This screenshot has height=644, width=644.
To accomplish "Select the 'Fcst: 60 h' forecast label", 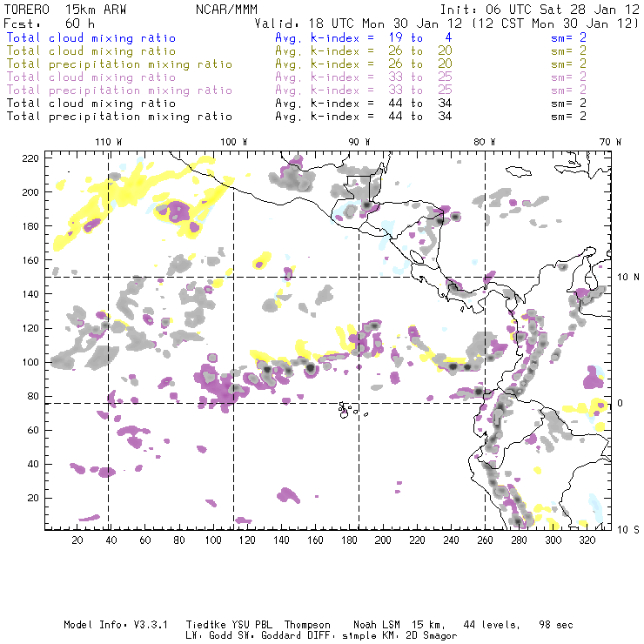I will click(49, 23).
